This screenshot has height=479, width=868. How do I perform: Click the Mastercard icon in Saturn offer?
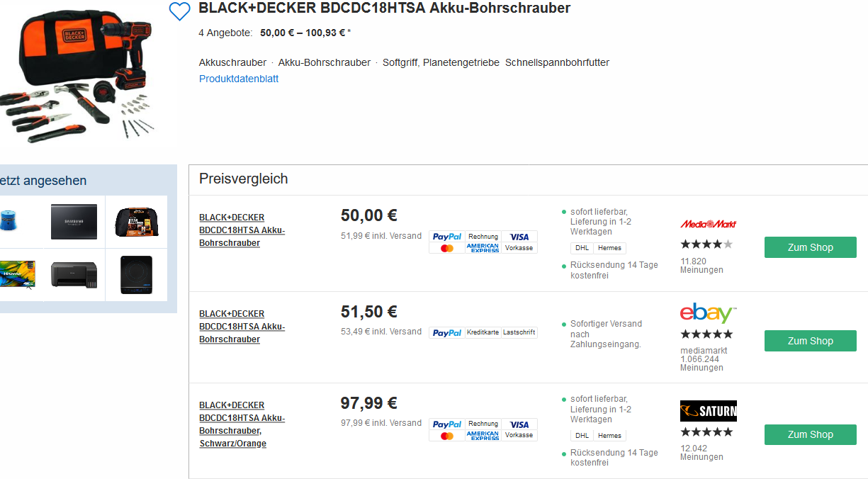click(x=447, y=436)
